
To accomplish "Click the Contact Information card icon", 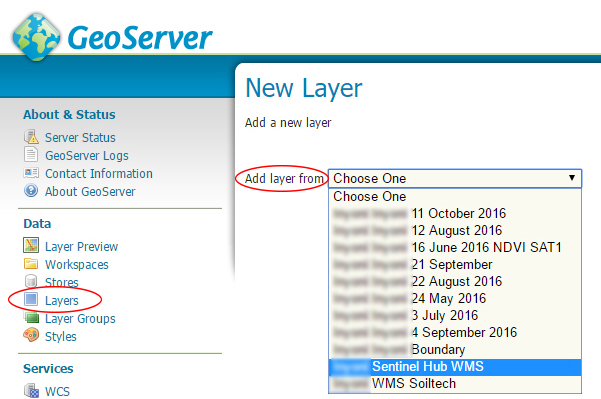I will click(x=31, y=173).
